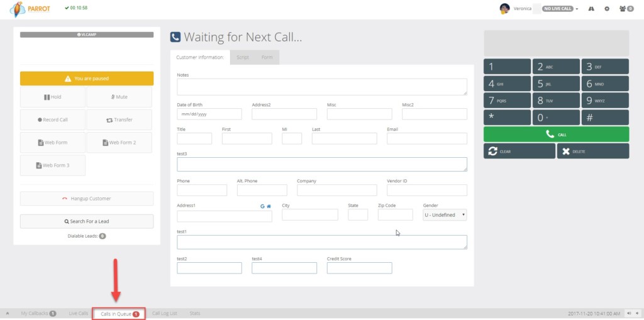Expand the bottom panel with the caret arrow
644x320 pixels.
8,314
